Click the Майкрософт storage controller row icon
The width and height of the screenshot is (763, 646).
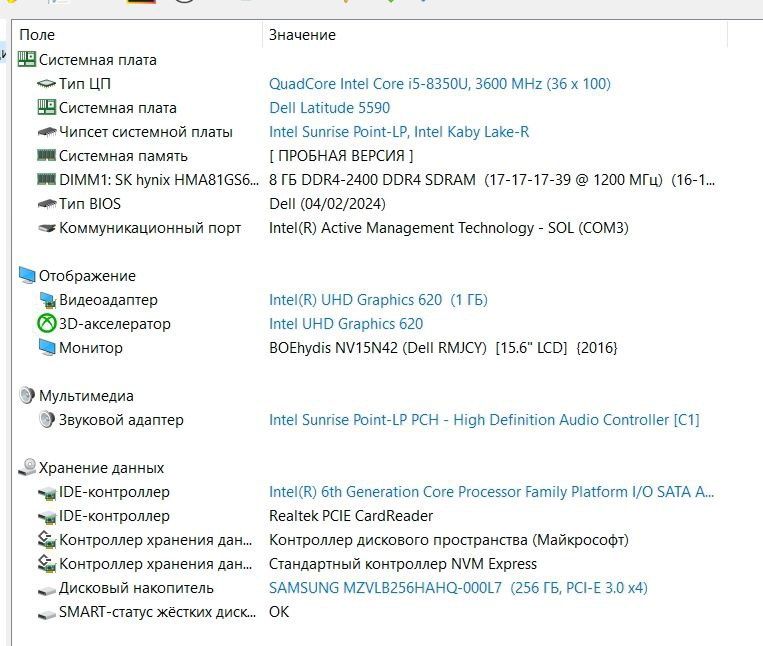point(47,539)
